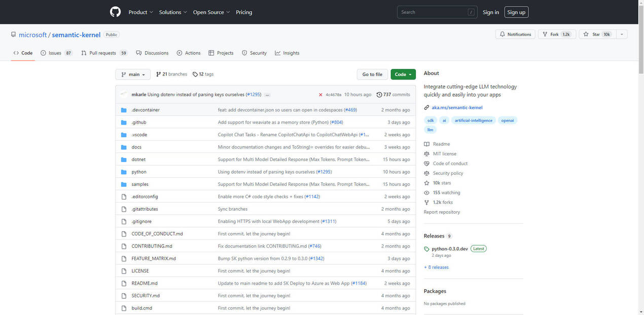Open the Pricing page link
Image resolution: width=644 pixels, height=315 pixels.
point(244,12)
